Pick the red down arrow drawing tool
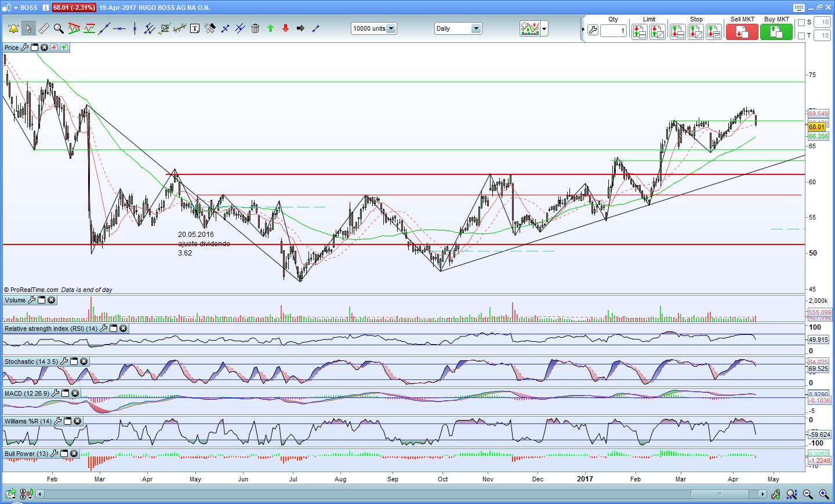The image size is (835, 504). click(x=285, y=28)
